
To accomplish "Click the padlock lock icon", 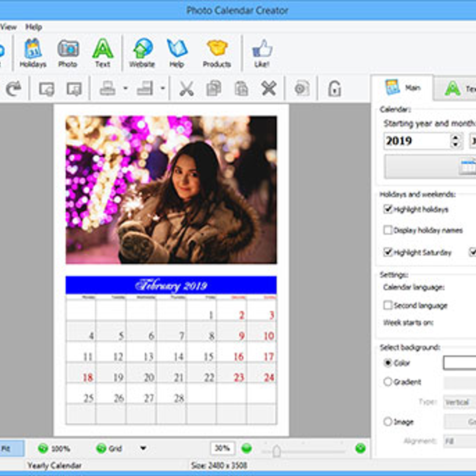I will click(x=334, y=89).
